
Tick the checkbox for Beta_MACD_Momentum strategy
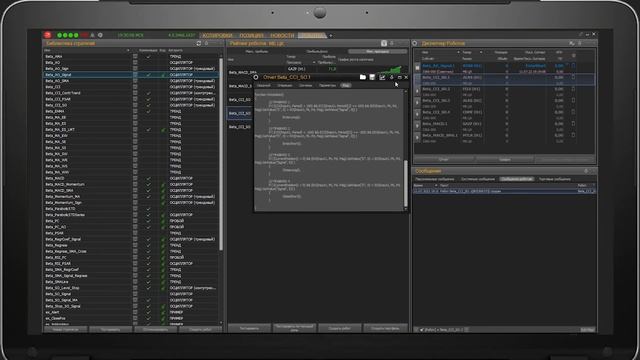pyautogui.click(x=135, y=184)
